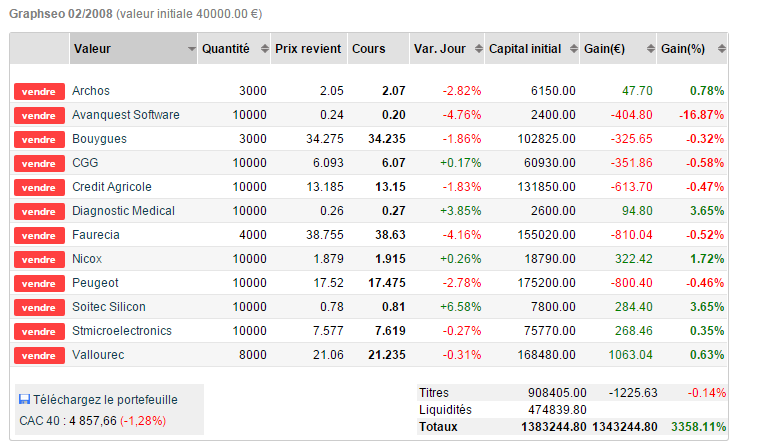Screen dimensions: 757x441
Task: Sort table by Cours header
Action: pyautogui.click(x=369, y=48)
